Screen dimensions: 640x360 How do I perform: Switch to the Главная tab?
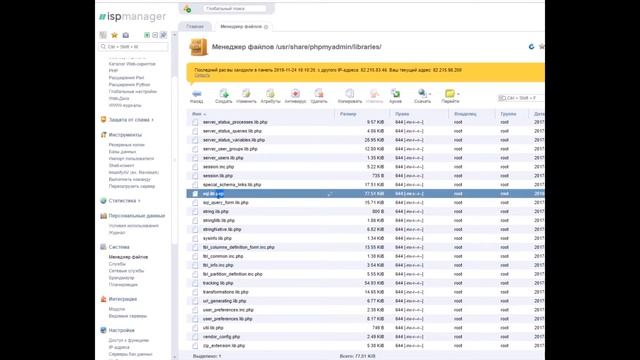(195, 27)
